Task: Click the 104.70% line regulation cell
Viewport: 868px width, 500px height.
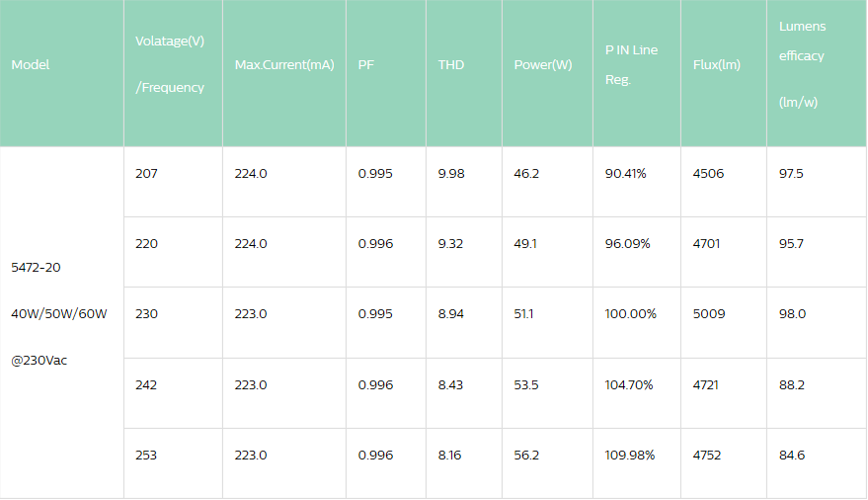Action: pyautogui.click(x=629, y=384)
